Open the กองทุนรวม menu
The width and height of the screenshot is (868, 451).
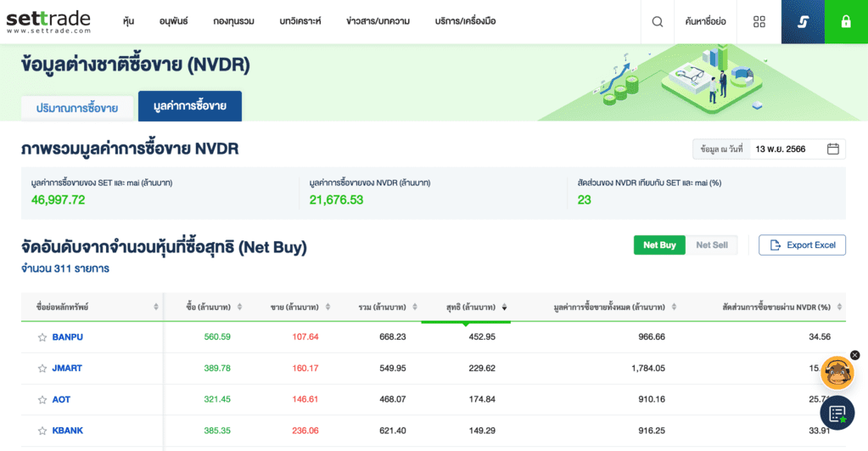coord(233,21)
